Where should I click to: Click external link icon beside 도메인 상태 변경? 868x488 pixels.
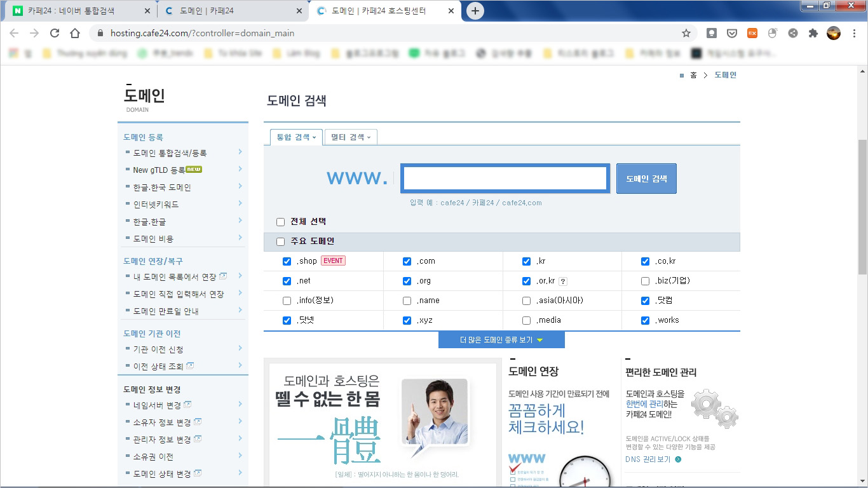198,473
